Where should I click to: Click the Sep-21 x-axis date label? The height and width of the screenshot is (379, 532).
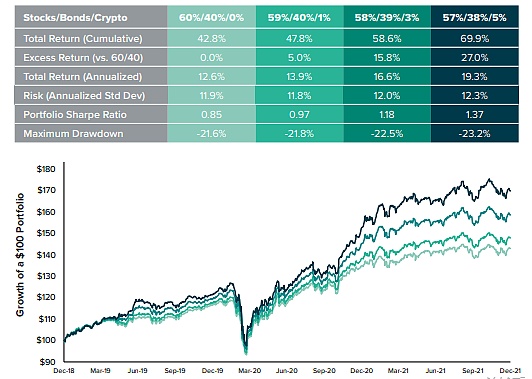[473, 371]
